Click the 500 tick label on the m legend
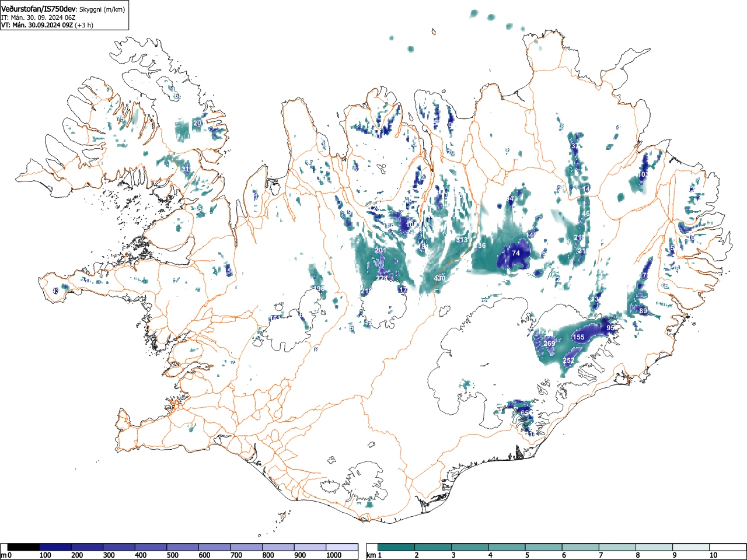The image size is (747, 560). point(172,555)
